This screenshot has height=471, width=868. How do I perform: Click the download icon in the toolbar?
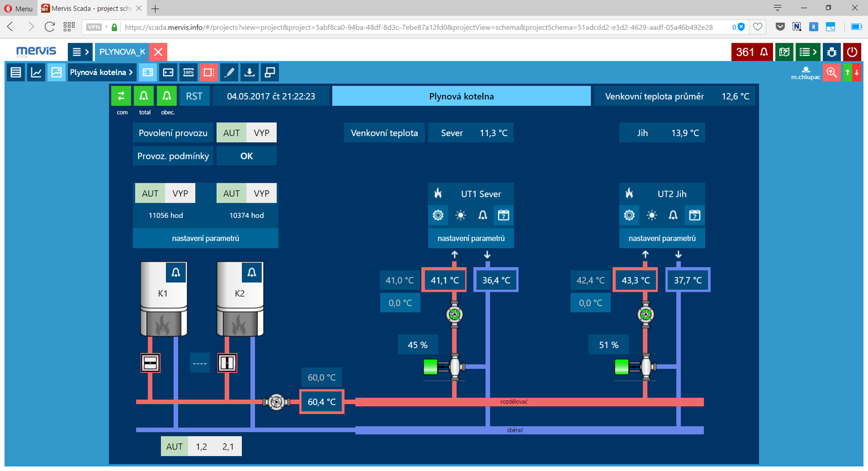pos(250,72)
